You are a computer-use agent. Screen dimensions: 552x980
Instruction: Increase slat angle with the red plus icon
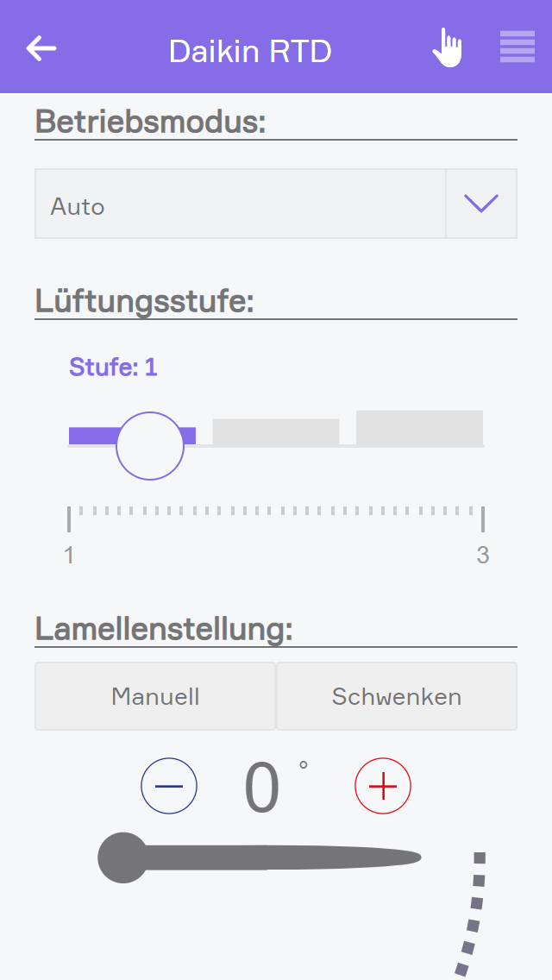click(383, 786)
